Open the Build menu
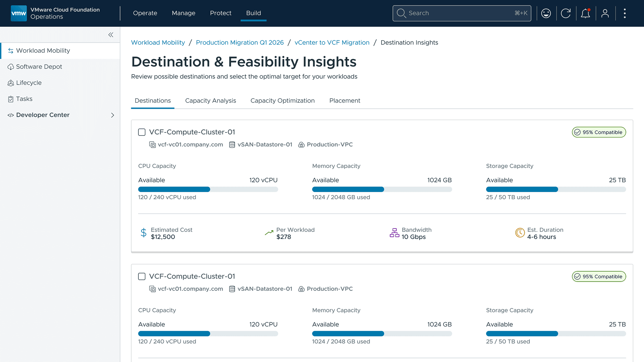The width and height of the screenshot is (644, 362). click(x=253, y=13)
